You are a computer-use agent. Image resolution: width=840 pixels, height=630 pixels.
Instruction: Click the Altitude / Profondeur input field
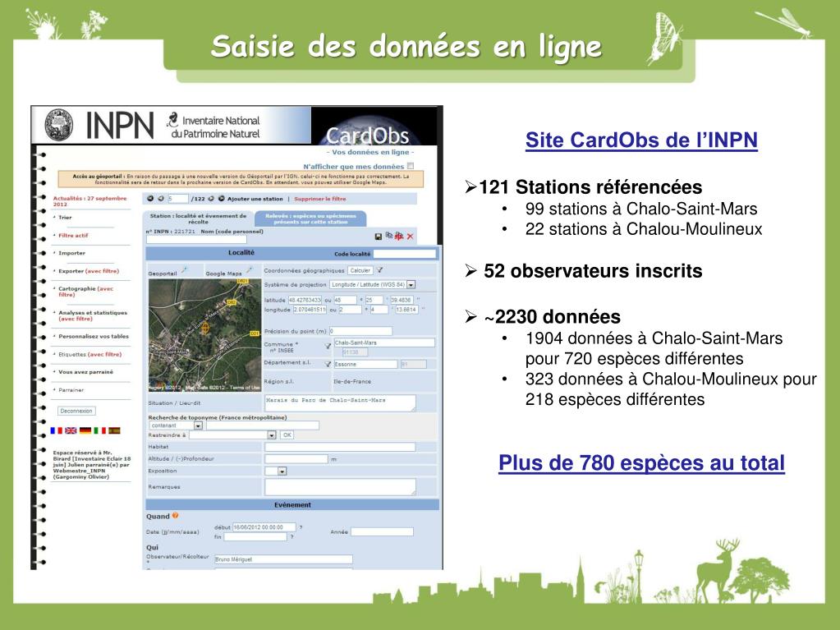coord(296,459)
